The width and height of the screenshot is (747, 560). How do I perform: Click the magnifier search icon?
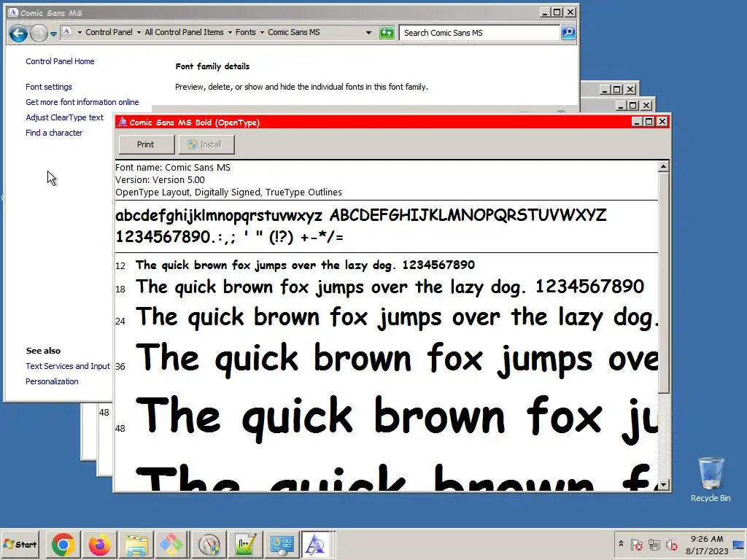pyautogui.click(x=568, y=32)
